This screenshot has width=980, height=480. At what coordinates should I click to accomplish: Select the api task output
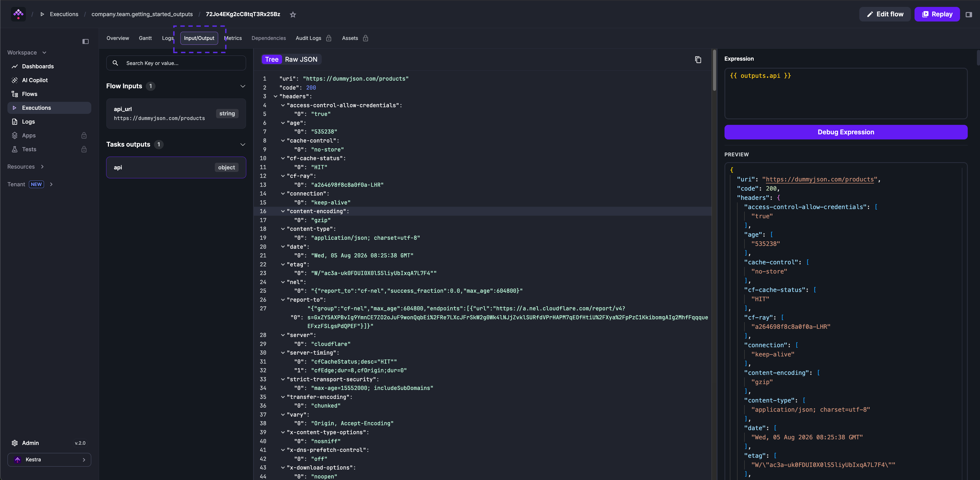pyautogui.click(x=176, y=168)
